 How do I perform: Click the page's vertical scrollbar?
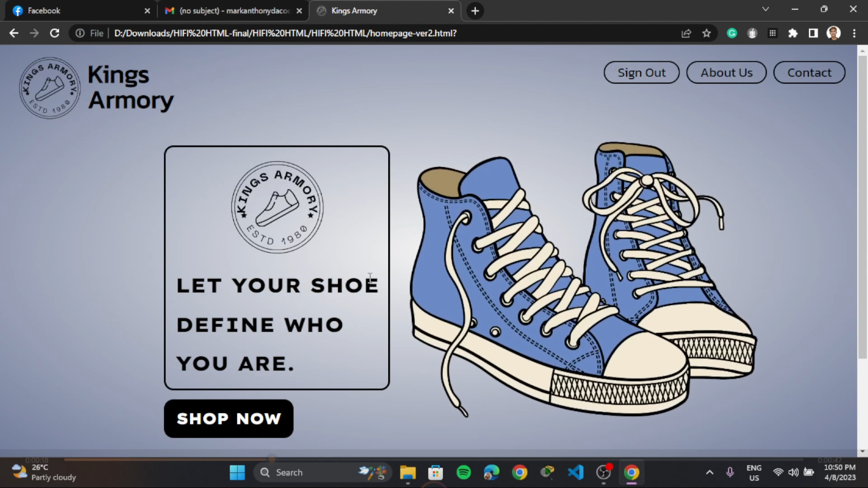click(862, 207)
